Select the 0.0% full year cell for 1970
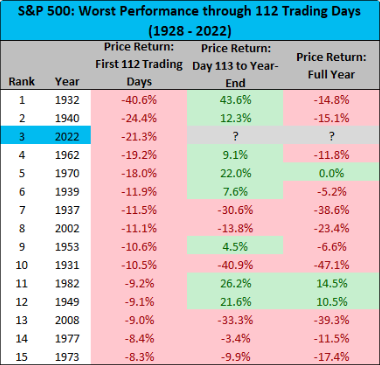The height and width of the screenshot is (365, 380). click(x=331, y=173)
